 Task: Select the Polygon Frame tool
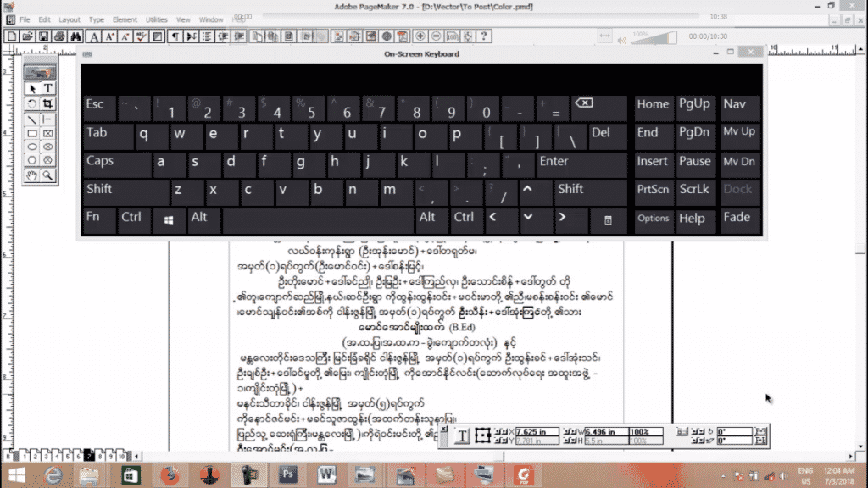click(x=48, y=160)
